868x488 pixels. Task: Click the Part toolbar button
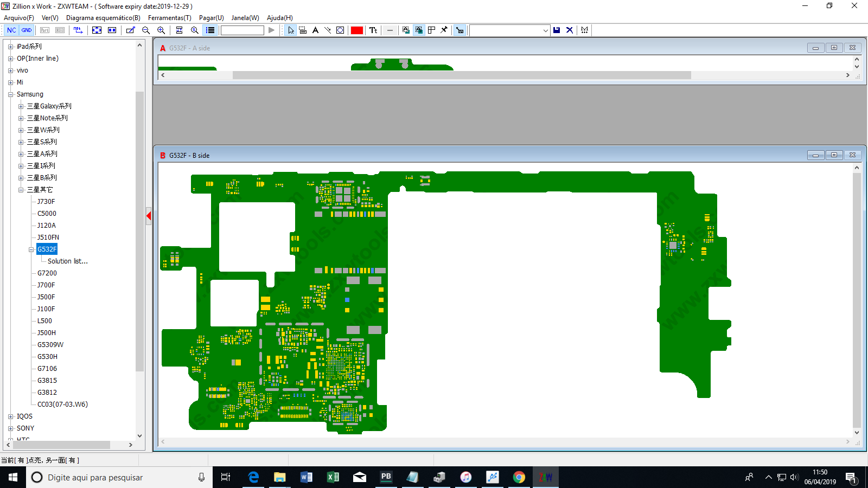45,30
